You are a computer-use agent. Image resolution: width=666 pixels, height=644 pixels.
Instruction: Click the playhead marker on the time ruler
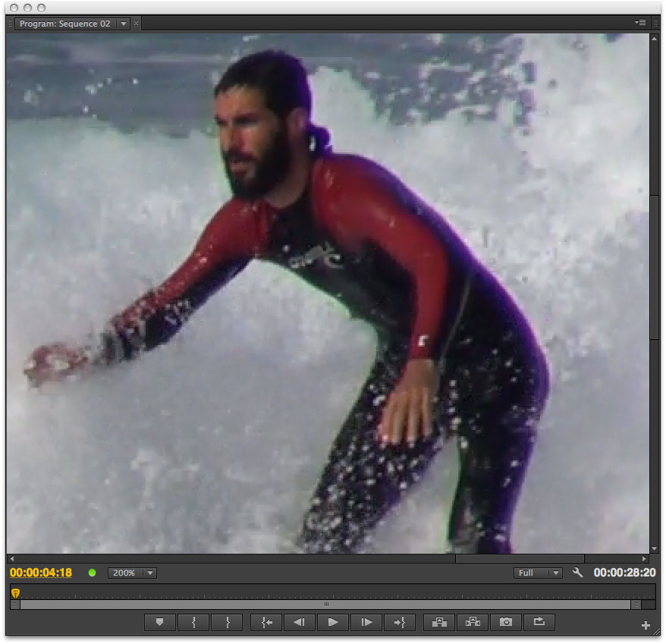tap(15, 592)
